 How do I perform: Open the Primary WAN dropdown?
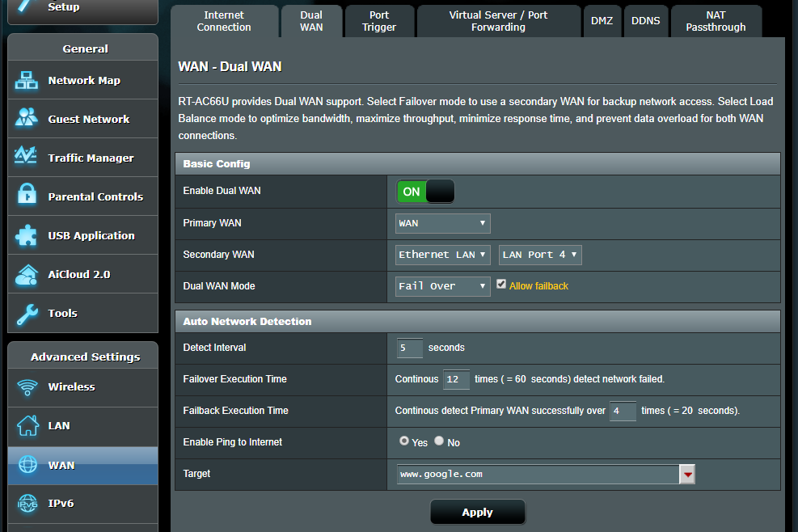click(442, 223)
